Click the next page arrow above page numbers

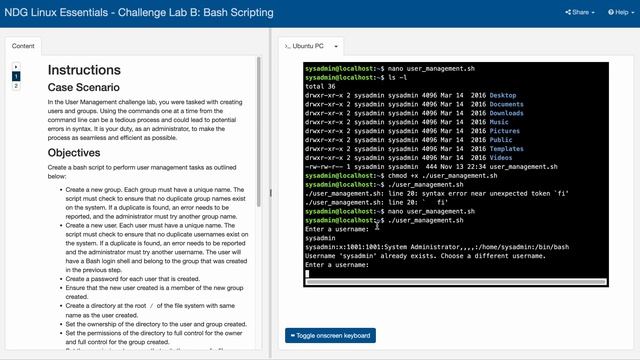coord(16,67)
